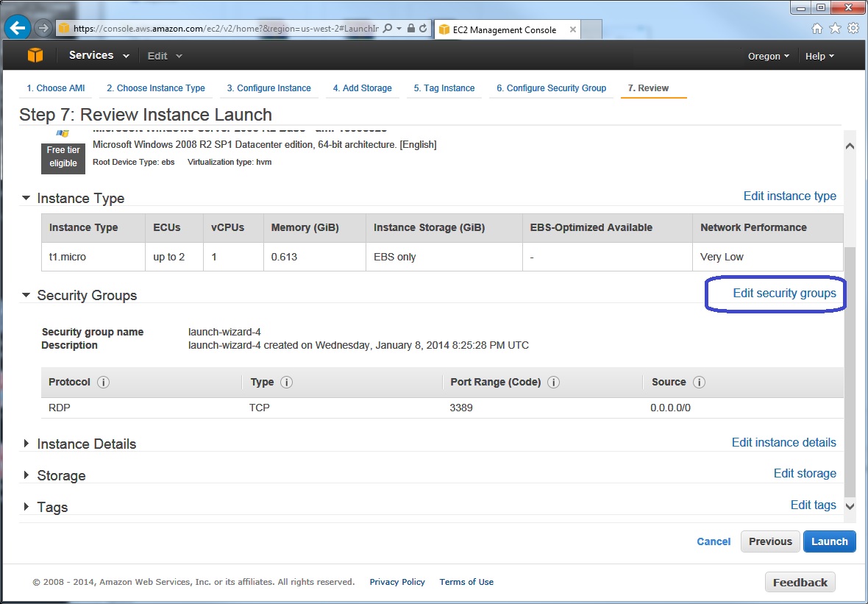Go to step 4. Add Storage
868x604 pixels.
[362, 88]
